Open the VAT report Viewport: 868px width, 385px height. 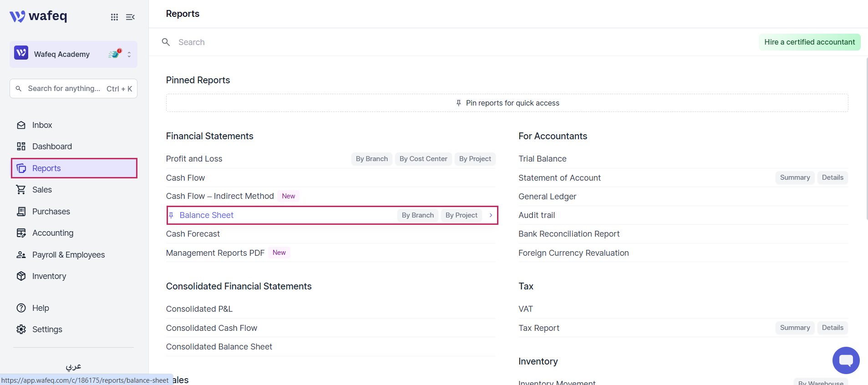point(525,309)
